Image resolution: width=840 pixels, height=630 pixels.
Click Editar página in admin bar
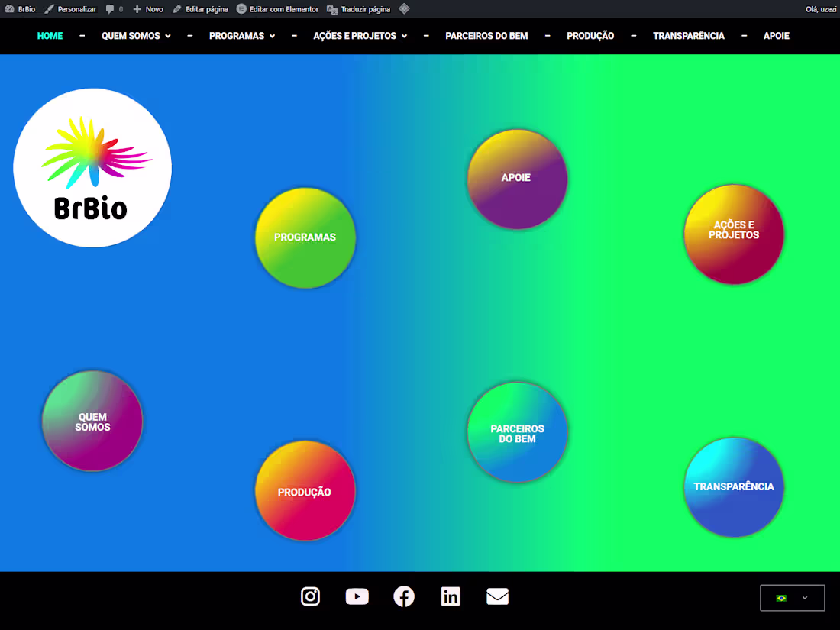207,9
